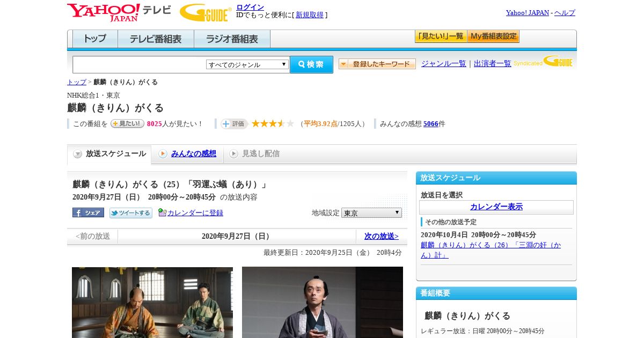Click the カレンダーに登録 link
Image resolution: width=644 pixels, height=338 pixels.
[195, 213]
